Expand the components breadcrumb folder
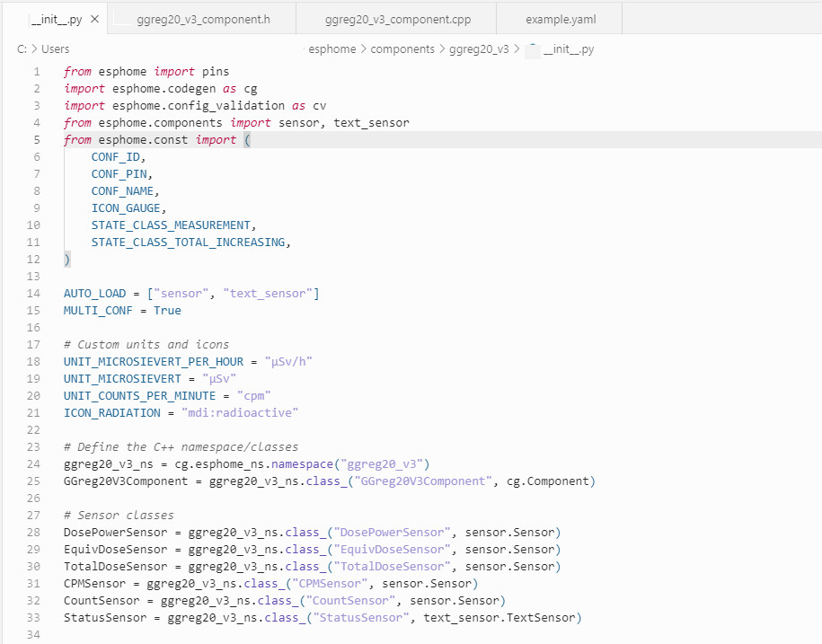This screenshot has height=644, width=822. tap(402, 49)
